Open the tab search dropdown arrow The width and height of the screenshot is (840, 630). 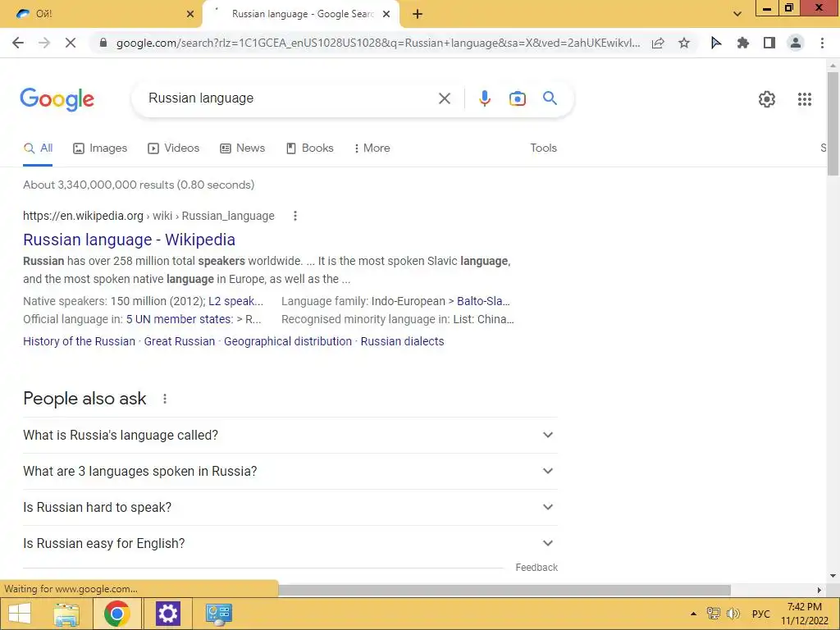tap(737, 15)
